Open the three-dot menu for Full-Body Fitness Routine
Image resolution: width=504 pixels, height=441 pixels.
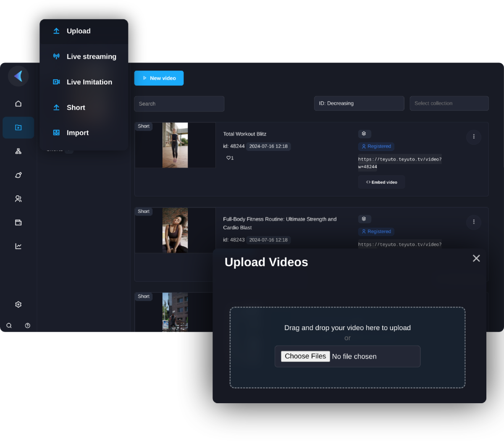[x=474, y=222]
